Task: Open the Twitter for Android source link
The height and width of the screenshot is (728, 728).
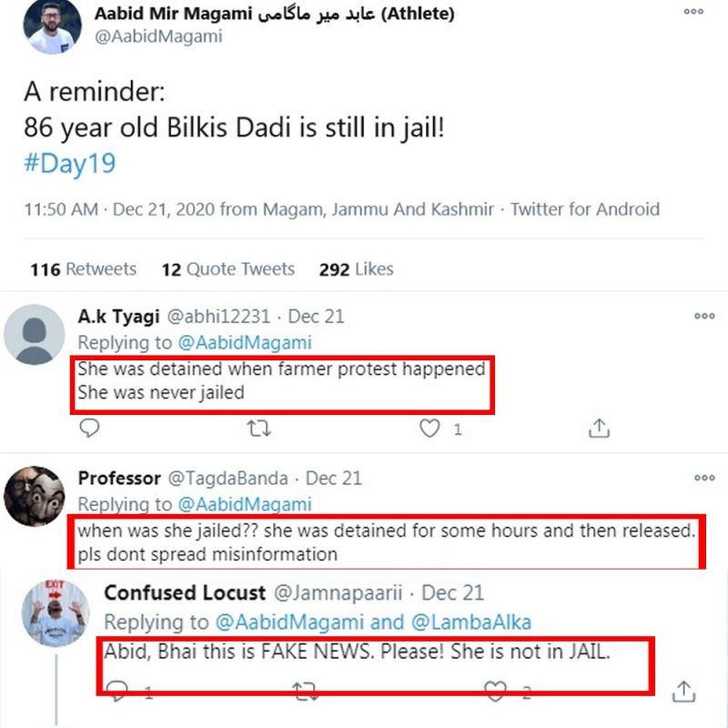Action: tap(584, 209)
